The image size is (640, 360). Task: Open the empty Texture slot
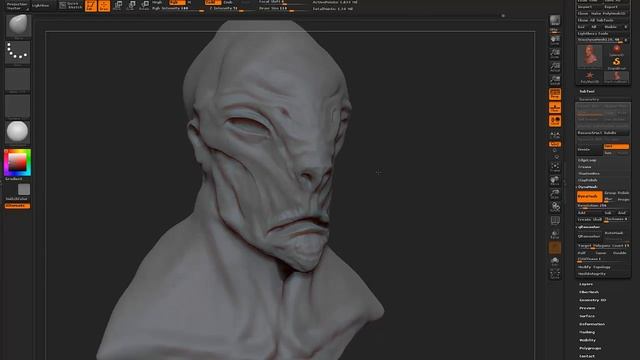coord(18,106)
